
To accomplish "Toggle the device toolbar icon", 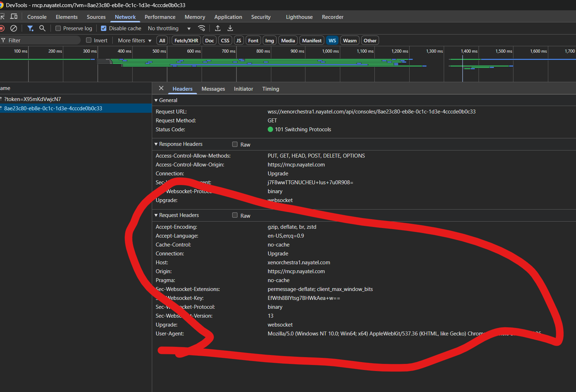I will point(14,17).
